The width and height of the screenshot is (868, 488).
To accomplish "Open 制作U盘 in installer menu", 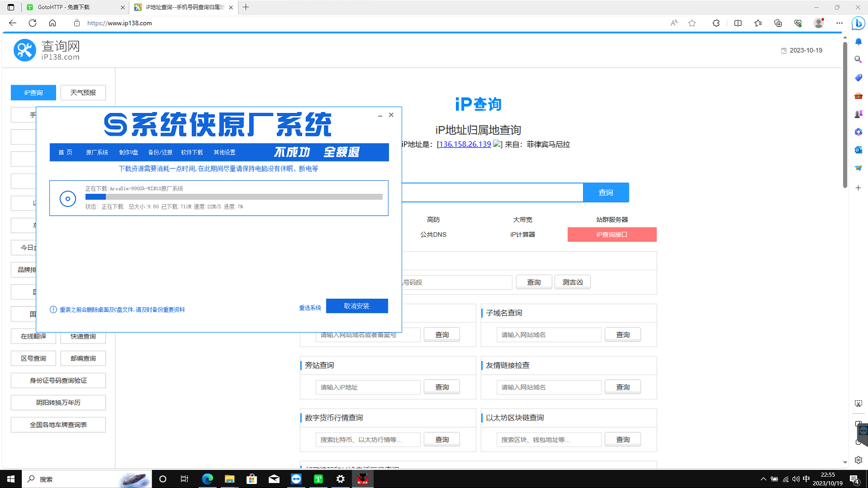I will click(129, 152).
